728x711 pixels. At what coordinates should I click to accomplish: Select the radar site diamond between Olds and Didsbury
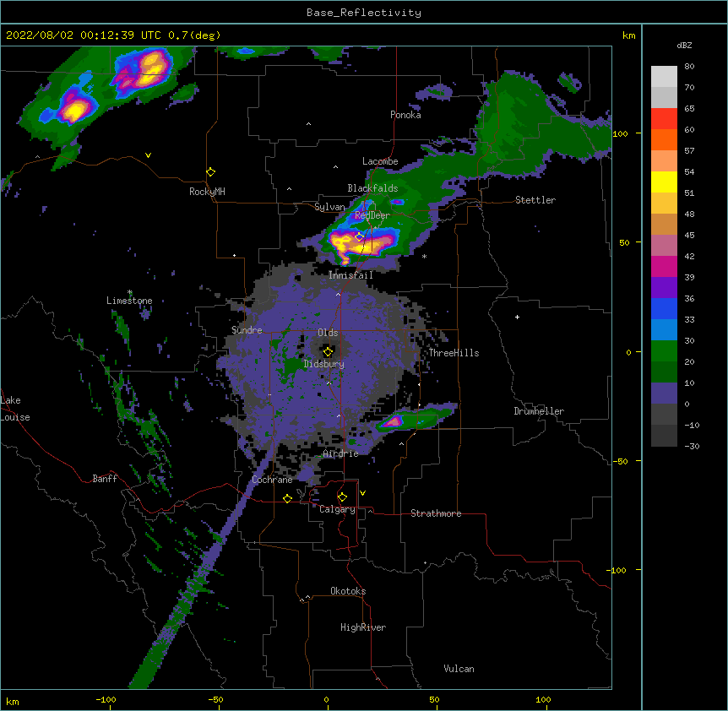coord(328,351)
